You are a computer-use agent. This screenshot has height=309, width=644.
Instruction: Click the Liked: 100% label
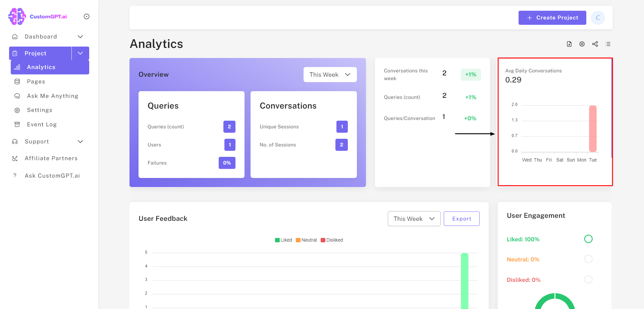[523, 239]
